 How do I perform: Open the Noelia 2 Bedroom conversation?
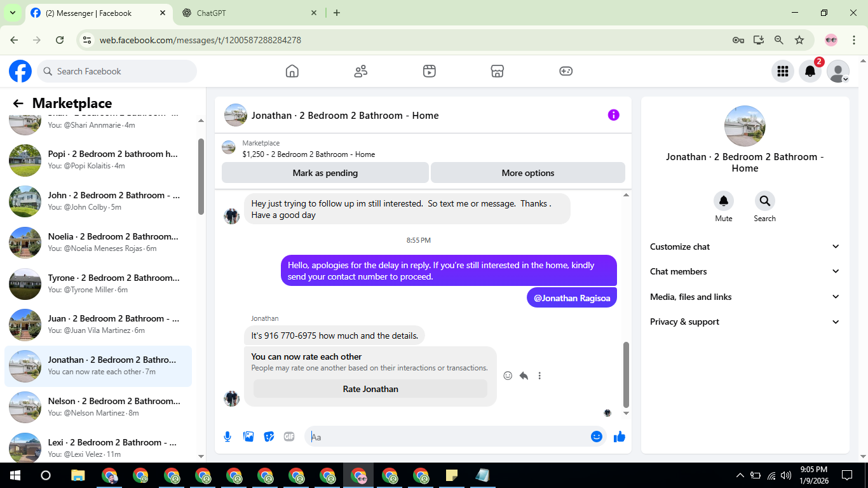coord(98,243)
